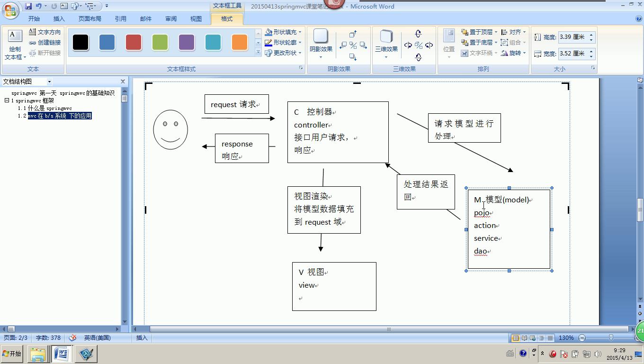644x364 pixels.
Task: Click the Redo icon in quick access toolbar
Action: click(54, 6)
